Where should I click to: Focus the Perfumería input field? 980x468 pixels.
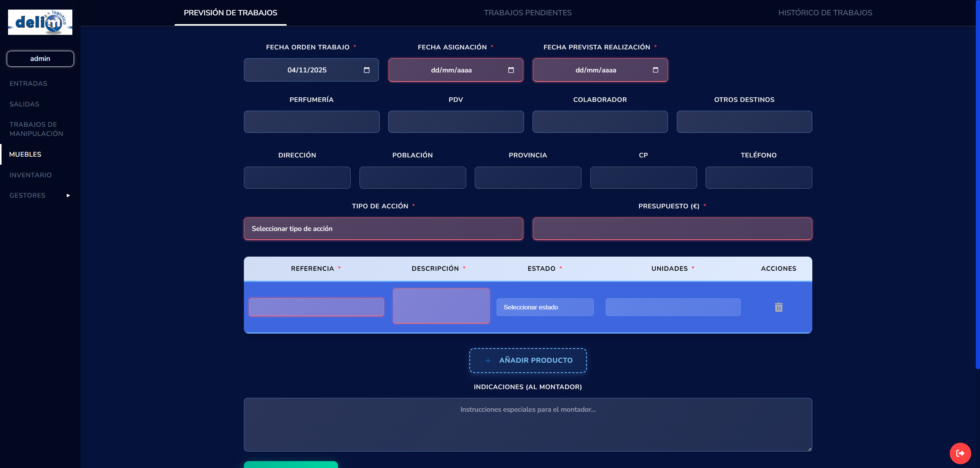pos(311,122)
